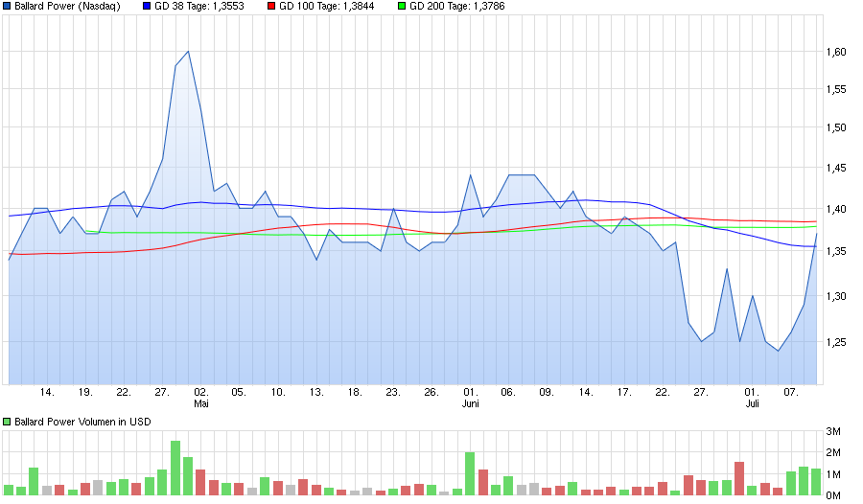Image resolution: width=863 pixels, height=504 pixels.
Task: Click the red GD 100 Tage legend swatch
Action: pos(270,7)
